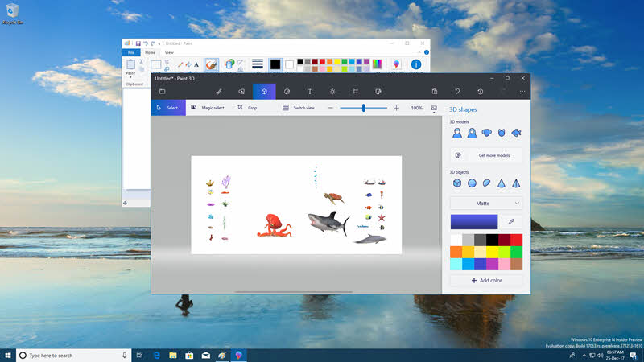Open the Effects tool
This screenshot has height=362, width=644.
[332, 92]
